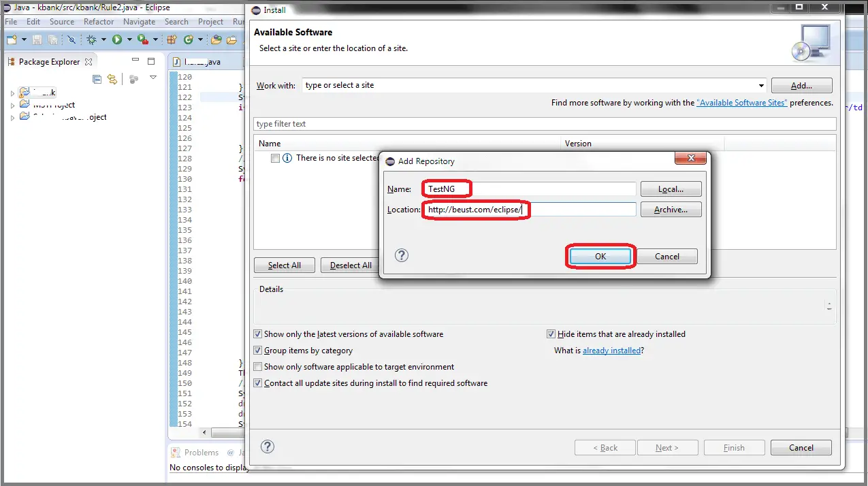Click the repository Name field containing TestNG

pyautogui.click(x=530, y=189)
